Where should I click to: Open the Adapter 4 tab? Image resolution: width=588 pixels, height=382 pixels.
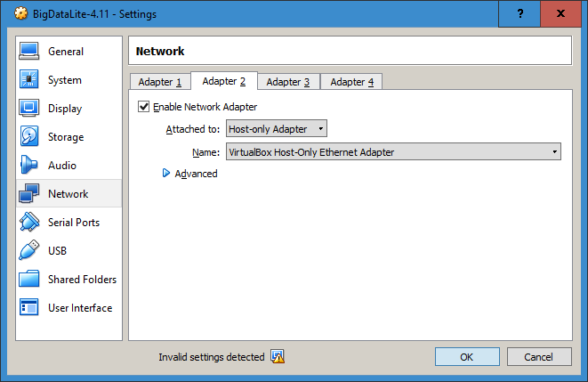click(351, 82)
